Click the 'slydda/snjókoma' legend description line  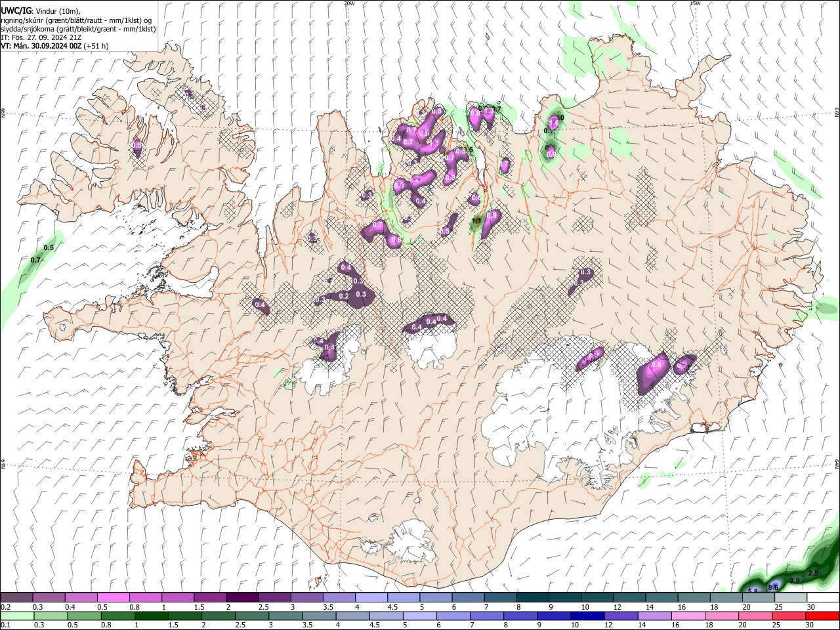click(x=78, y=29)
